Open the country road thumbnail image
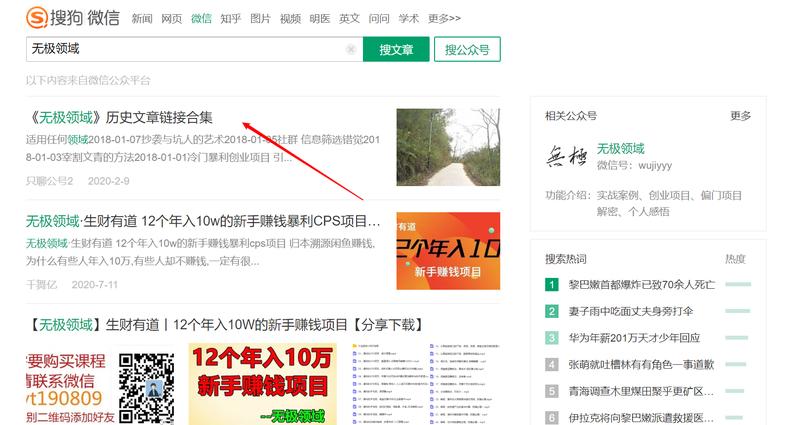This screenshot has height=425, width=800. pyautogui.click(x=448, y=147)
